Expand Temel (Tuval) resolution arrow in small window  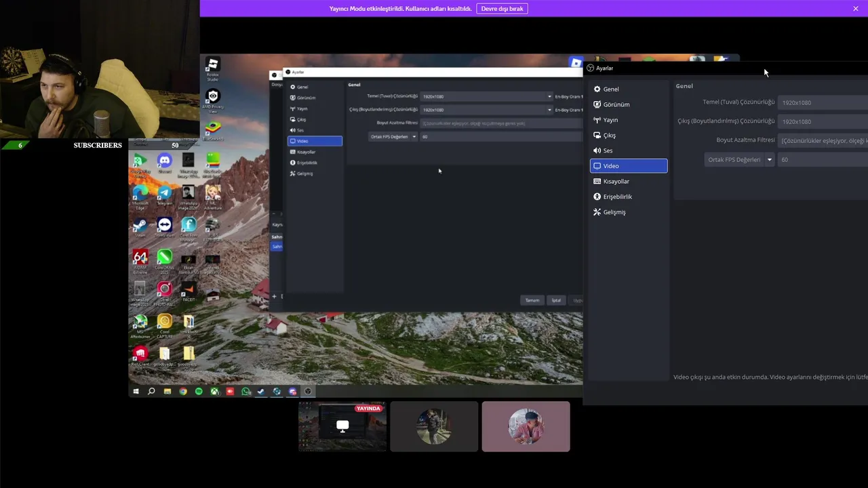[x=549, y=96]
